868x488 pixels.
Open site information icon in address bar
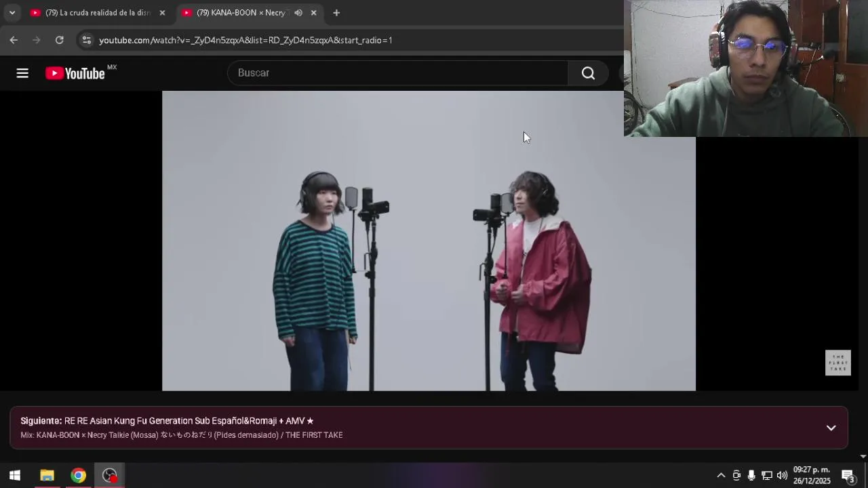(86, 40)
